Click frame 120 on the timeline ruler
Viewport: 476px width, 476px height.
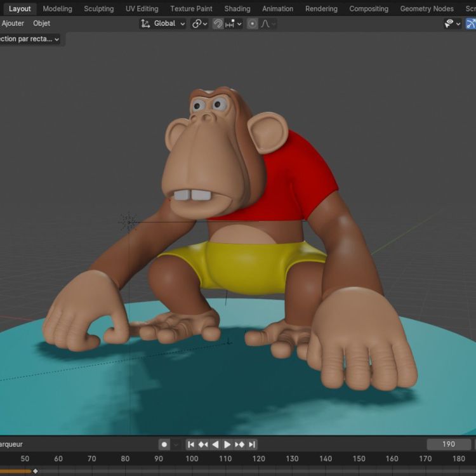pyautogui.click(x=259, y=458)
